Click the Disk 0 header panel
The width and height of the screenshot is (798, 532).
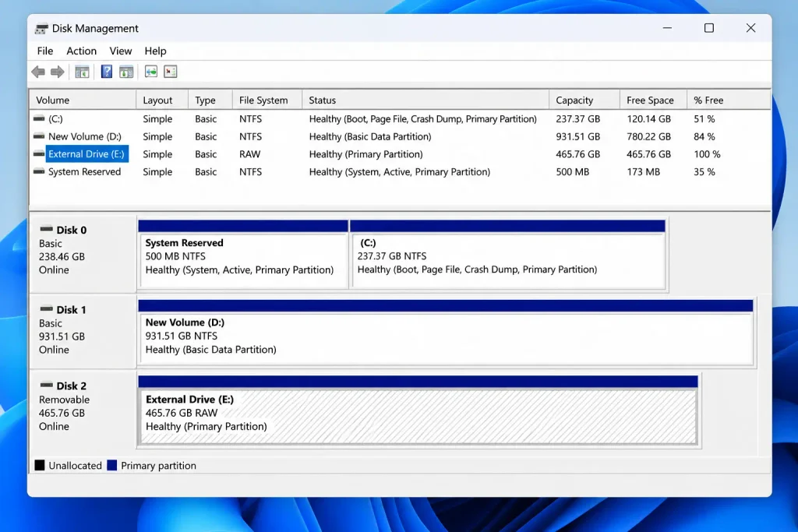tap(83, 253)
